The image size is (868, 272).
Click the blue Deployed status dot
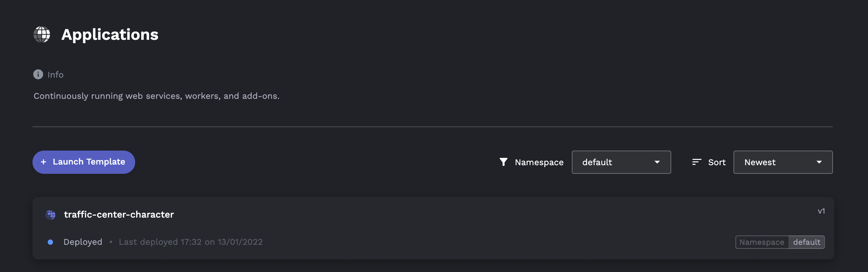coord(50,242)
